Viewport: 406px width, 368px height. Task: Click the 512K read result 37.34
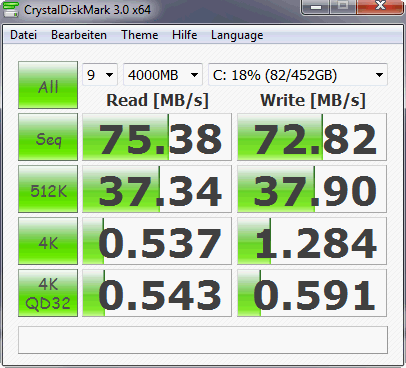click(157, 189)
